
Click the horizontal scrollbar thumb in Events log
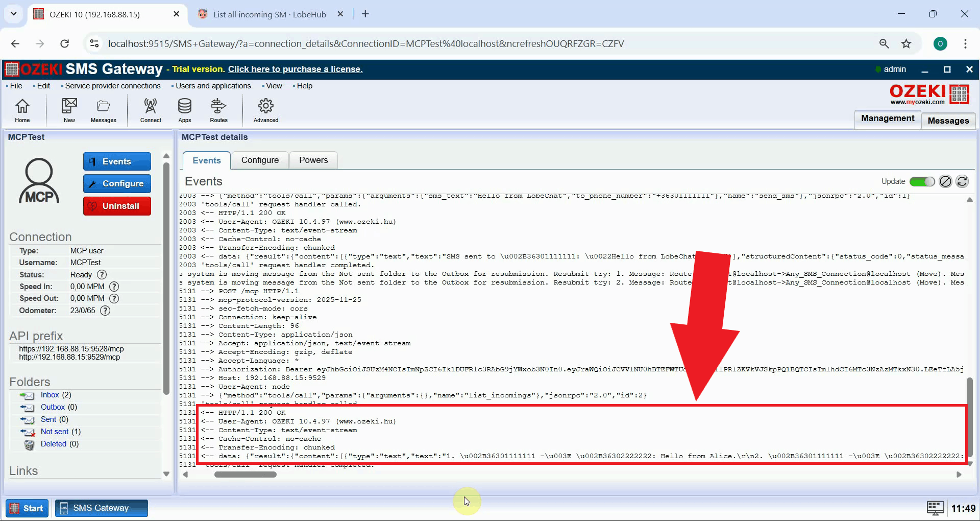coord(246,475)
